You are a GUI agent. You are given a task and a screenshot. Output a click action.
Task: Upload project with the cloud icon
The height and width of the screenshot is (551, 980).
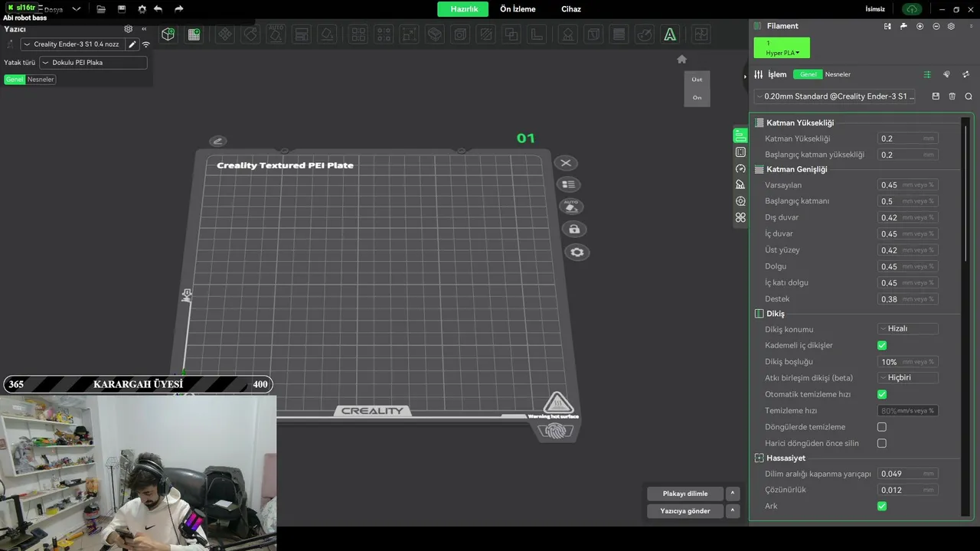tap(911, 9)
